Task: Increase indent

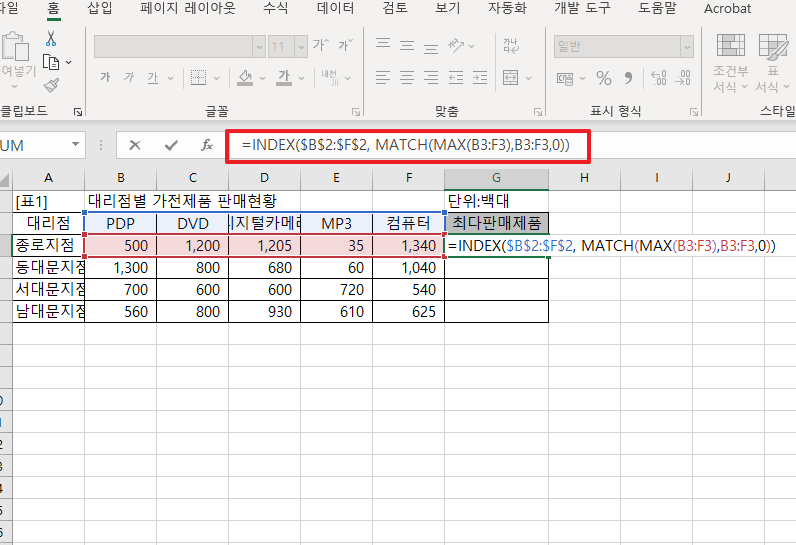Action: [x=480, y=78]
